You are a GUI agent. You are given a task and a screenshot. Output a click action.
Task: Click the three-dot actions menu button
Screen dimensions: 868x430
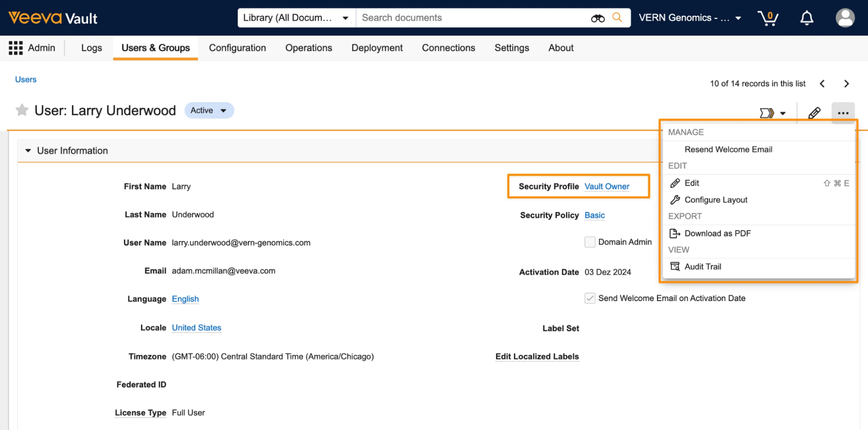843,113
